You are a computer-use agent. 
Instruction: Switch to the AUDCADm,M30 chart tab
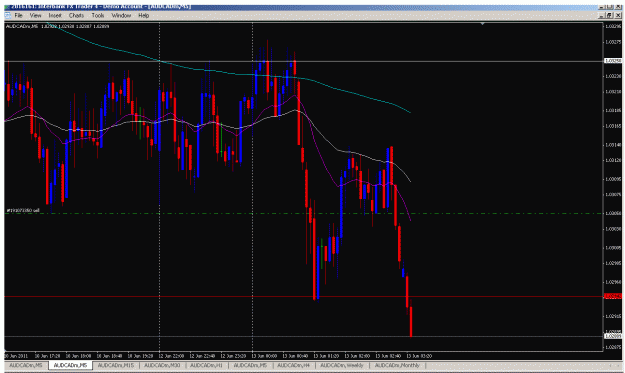(162, 365)
